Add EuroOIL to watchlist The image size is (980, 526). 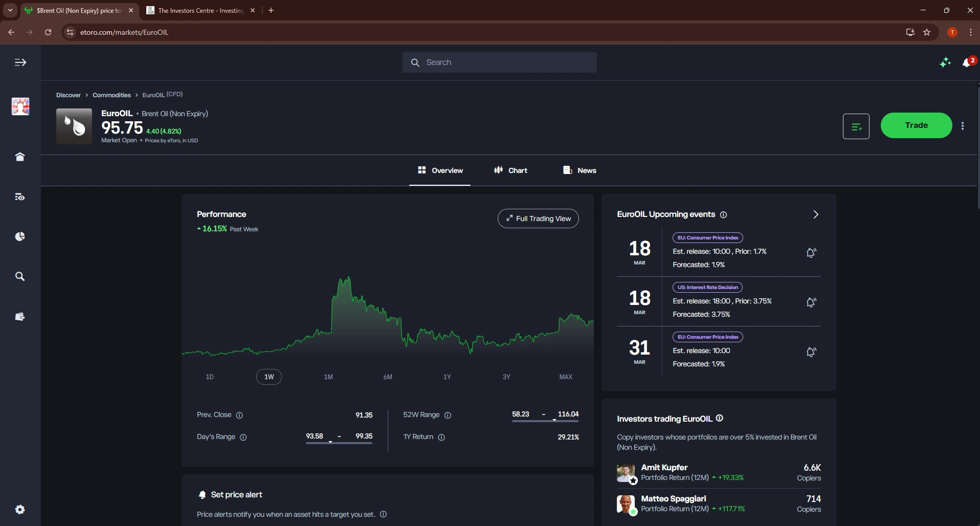point(856,126)
